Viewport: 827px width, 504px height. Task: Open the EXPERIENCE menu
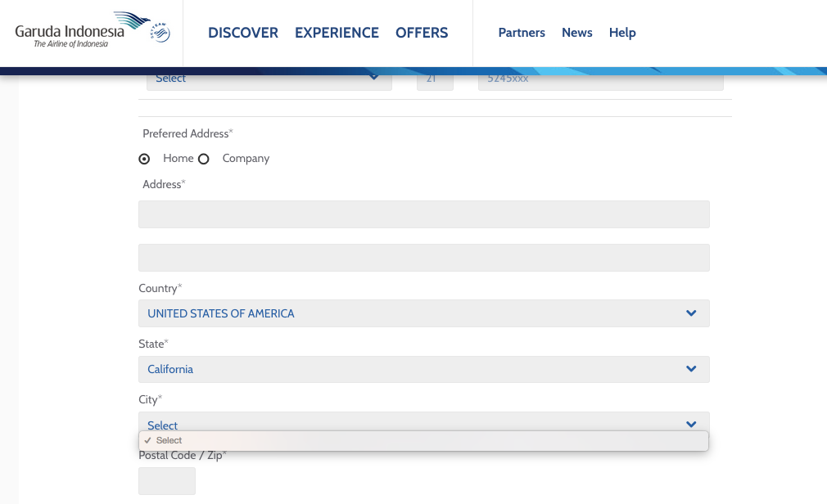point(337,33)
